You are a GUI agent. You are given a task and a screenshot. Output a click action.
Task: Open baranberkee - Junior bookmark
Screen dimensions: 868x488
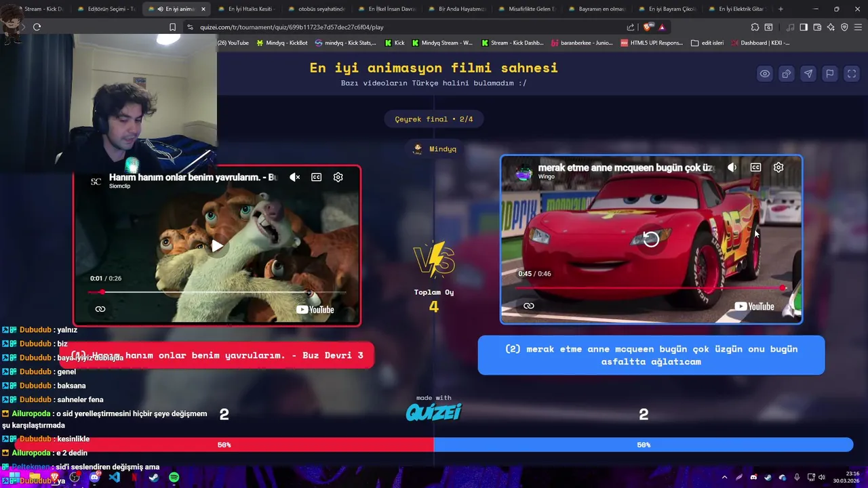coord(581,43)
